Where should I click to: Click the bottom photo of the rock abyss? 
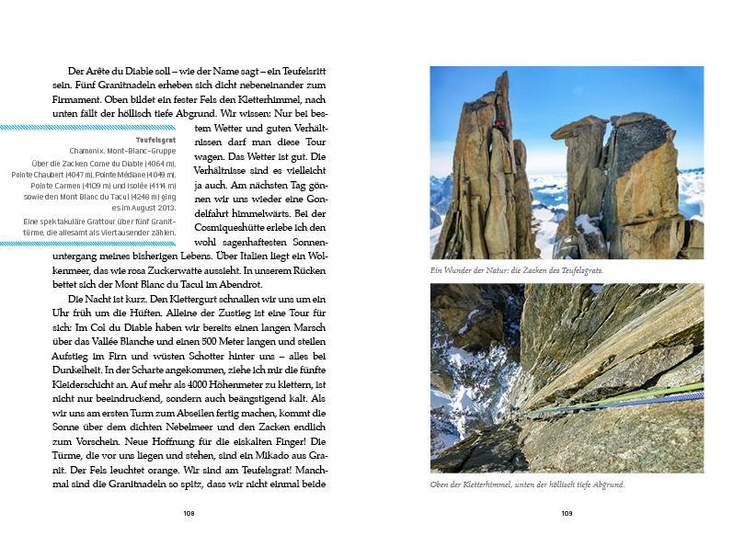pos(567,377)
